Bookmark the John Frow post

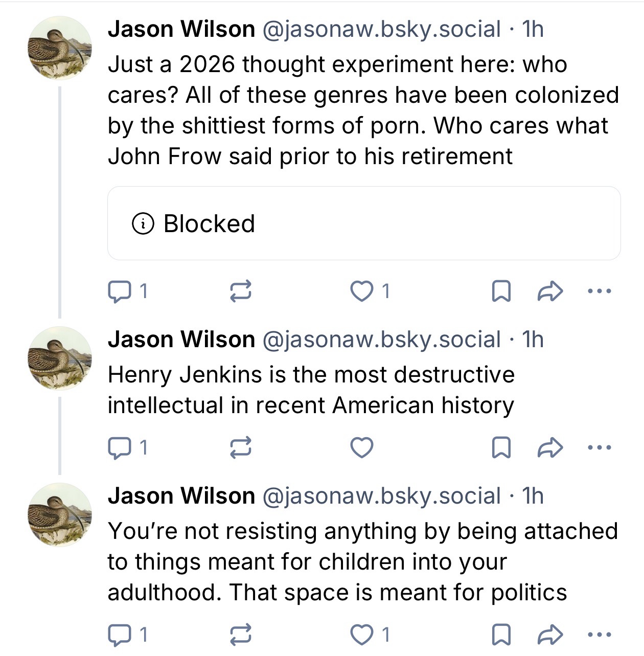tap(500, 291)
